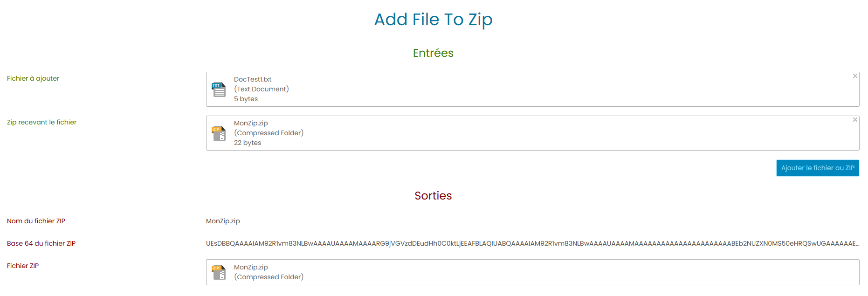Click the Base 64 du fichier ZIP label
This screenshot has height=296, width=868.
coord(41,243)
